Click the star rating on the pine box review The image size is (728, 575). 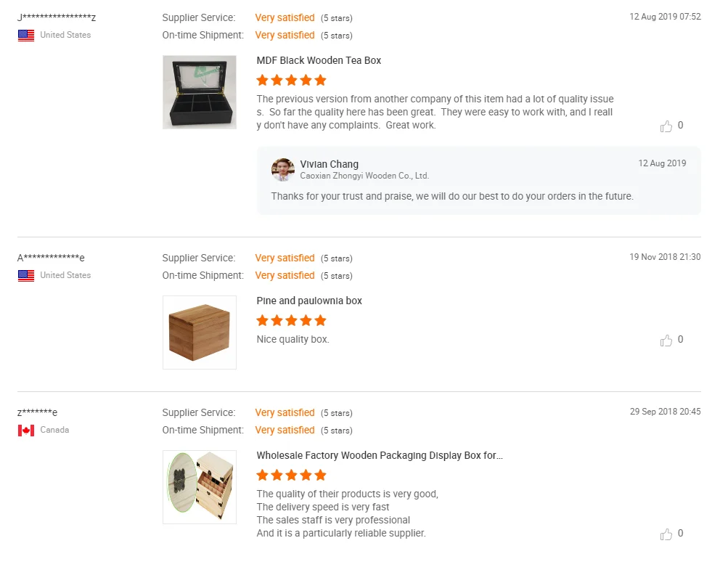coord(292,320)
